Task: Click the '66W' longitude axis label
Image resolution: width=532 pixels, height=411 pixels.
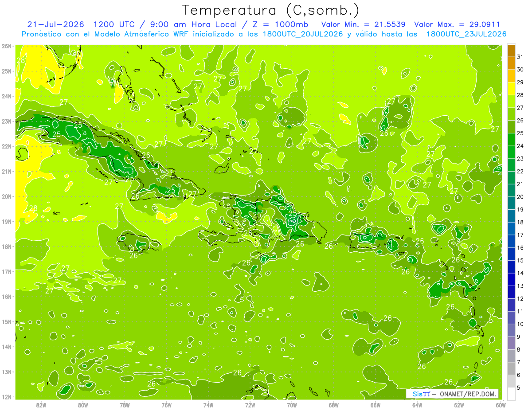Action: (376, 405)
